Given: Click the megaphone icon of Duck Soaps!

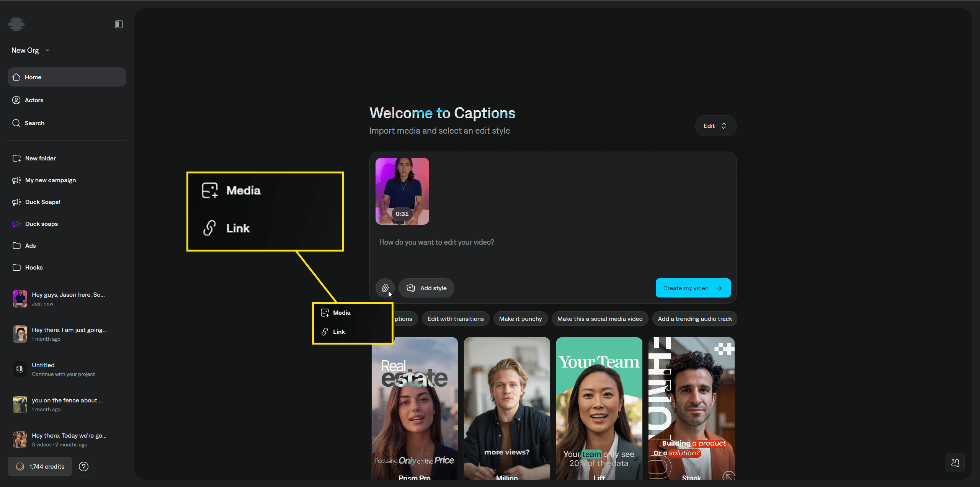Looking at the screenshot, I should (16, 202).
